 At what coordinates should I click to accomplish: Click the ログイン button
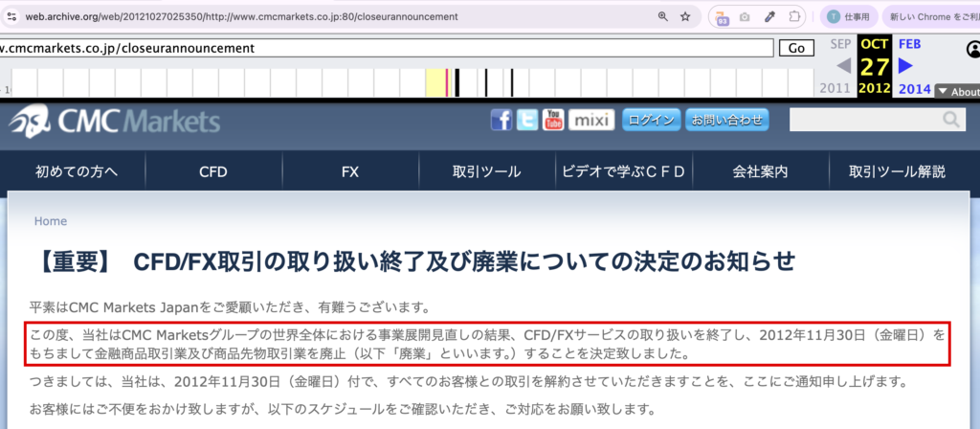[651, 120]
